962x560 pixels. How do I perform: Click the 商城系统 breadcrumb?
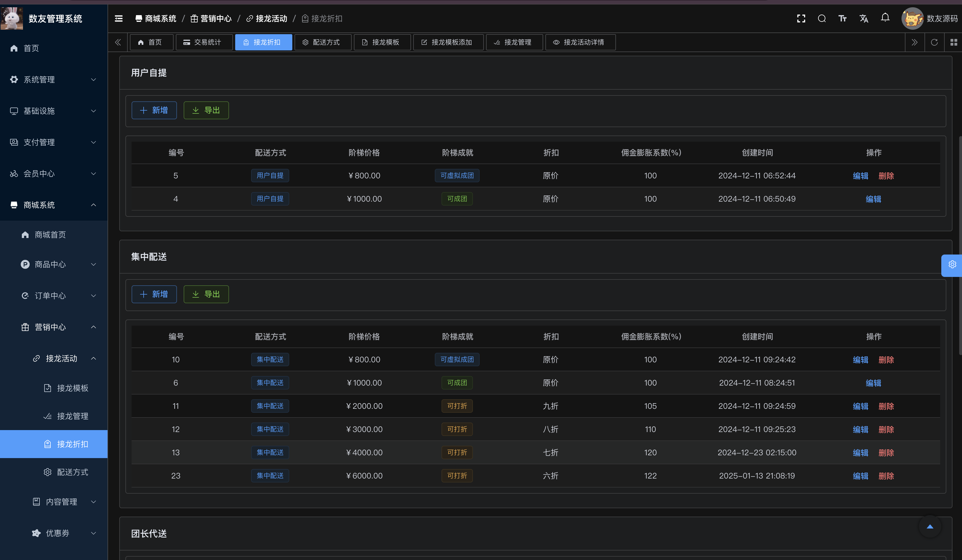coord(156,18)
